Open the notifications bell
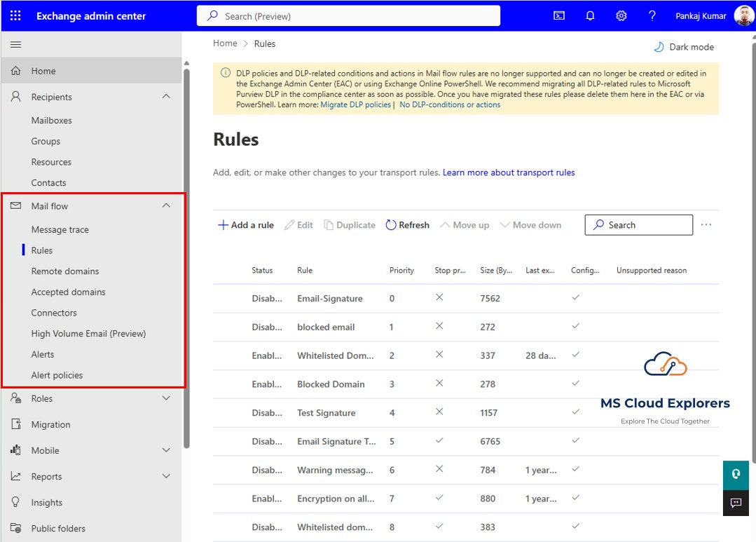 coord(590,15)
